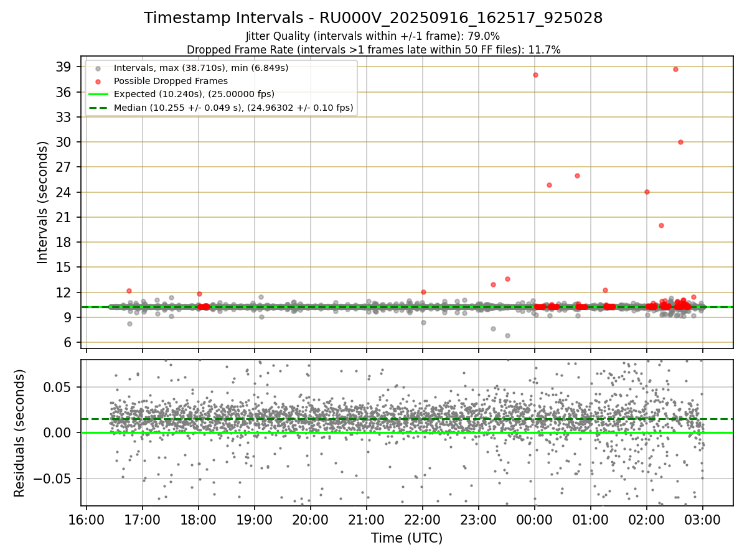Click the '15' tick on the intervals axis
The height and width of the screenshot is (560, 747).
coord(64,268)
